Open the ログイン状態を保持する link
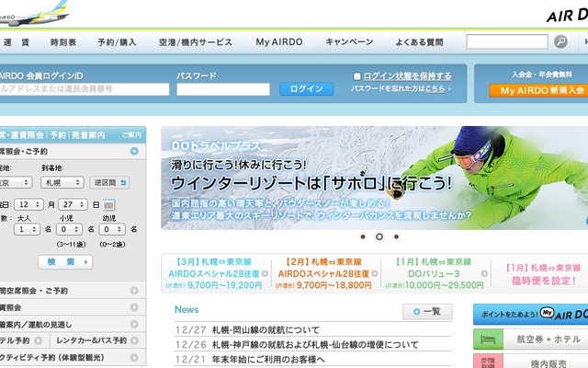 [x=408, y=76]
